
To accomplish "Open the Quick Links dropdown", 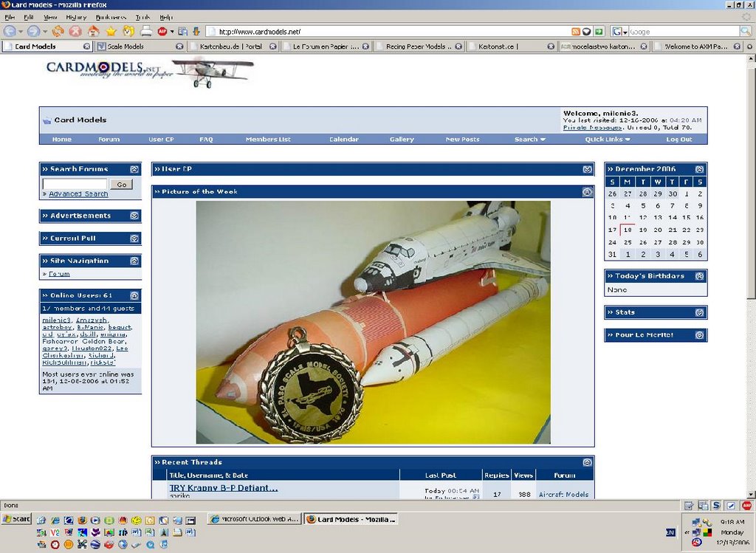I will coord(608,139).
